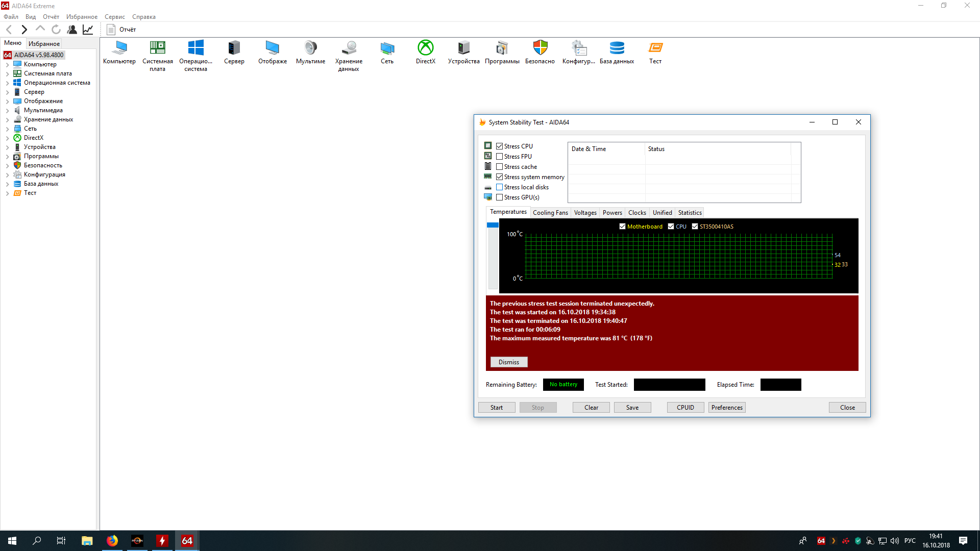This screenshot has height=551, width=980.
Task: Open the DirectX icon in main panel
Action: click(425, 48)
